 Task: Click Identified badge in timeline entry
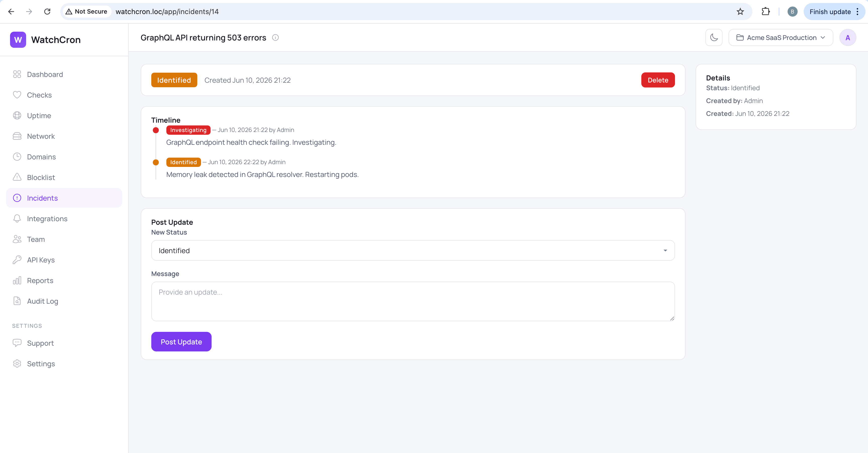click(x=183, y=162)
